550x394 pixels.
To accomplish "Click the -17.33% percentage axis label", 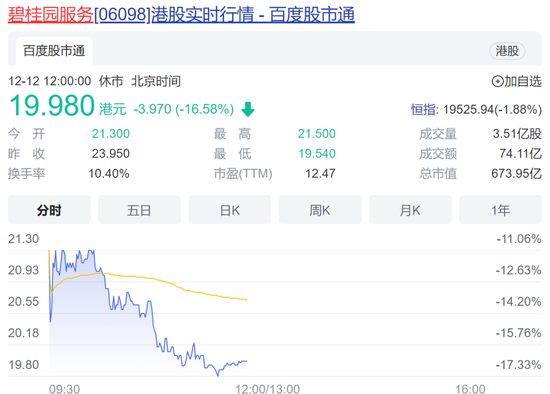I will pyautogui.click(x=519, y=365).
